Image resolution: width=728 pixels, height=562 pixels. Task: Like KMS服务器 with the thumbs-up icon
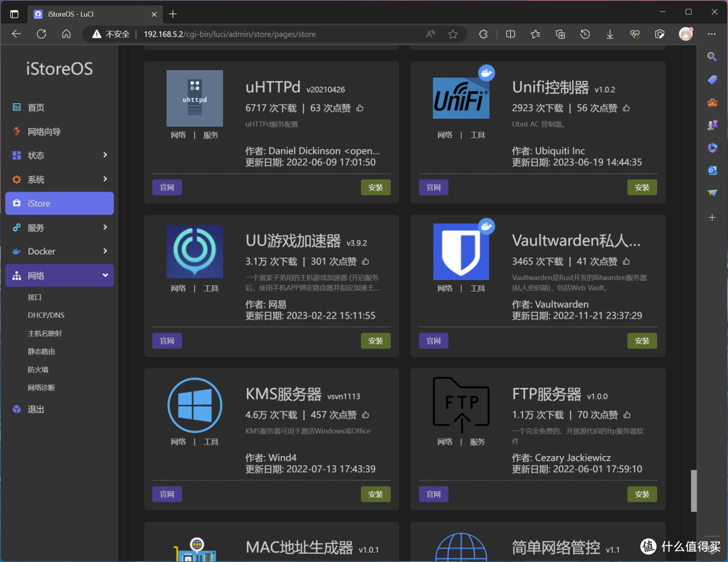click(x=365, y=415)
